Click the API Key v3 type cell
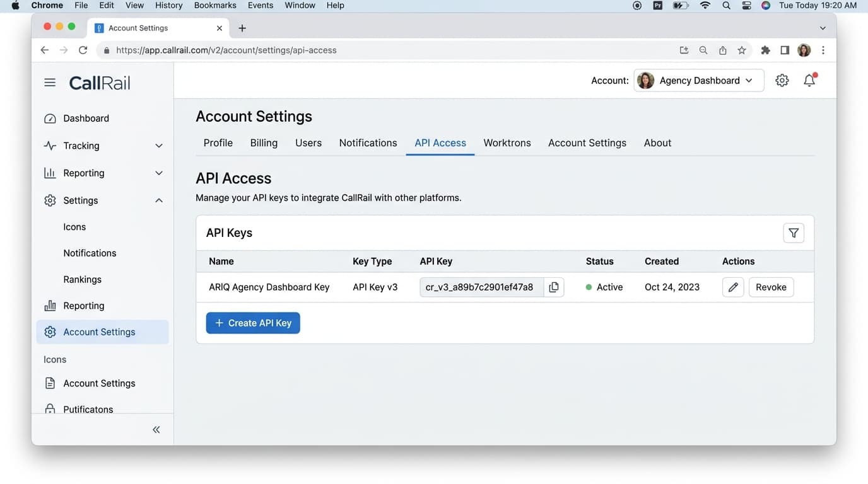This screenshot has height=484, width=868. click(375, 287)
